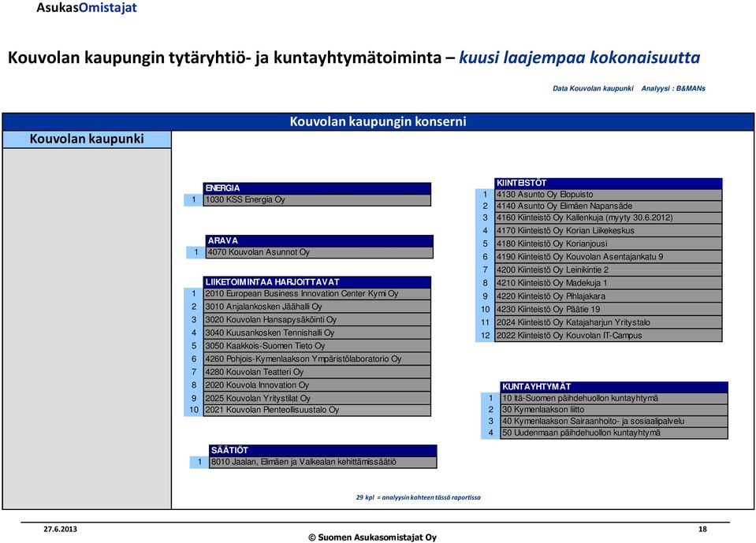Select row '4220 Kiinteistö Oy Pihlajakara'
This screenshot has width=756, height=543.
click(x=608, y=296)
